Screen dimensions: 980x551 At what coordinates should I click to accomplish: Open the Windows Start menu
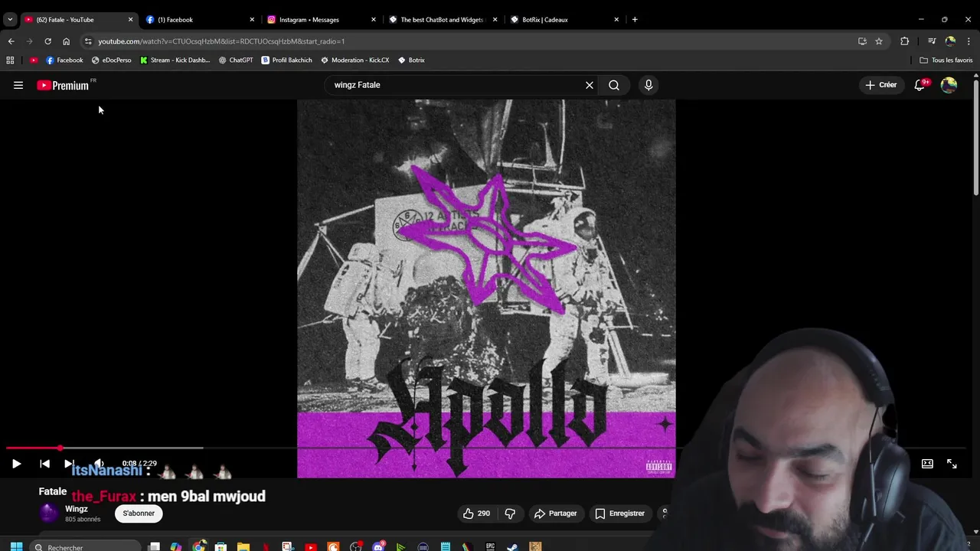click(x=16, y=546)
